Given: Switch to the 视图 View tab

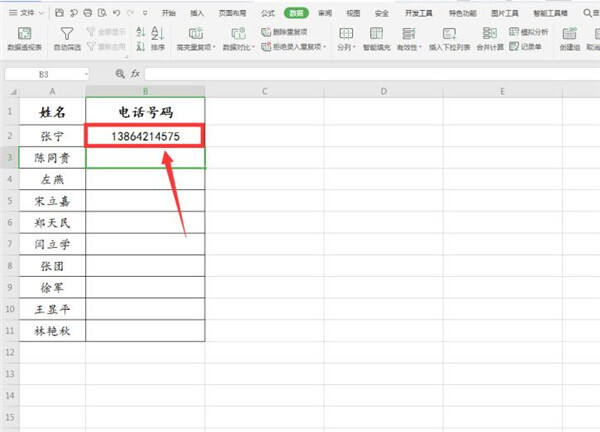Looking at the screenshot, I should point(353,13).
